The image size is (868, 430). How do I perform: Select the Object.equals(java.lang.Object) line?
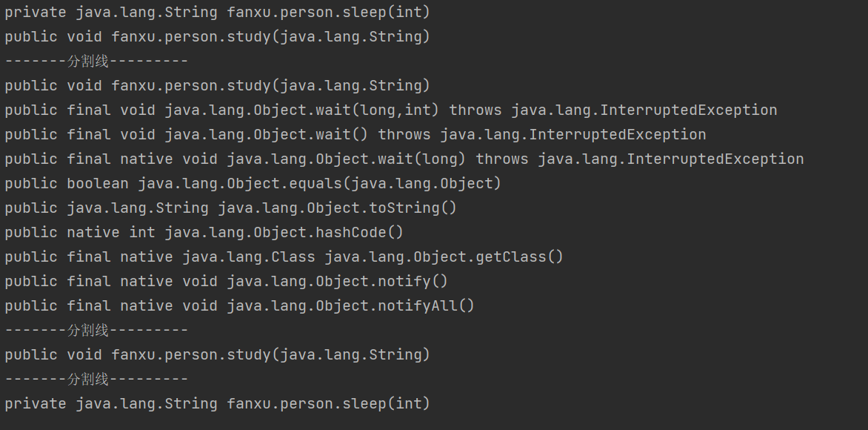pos(253,183)
